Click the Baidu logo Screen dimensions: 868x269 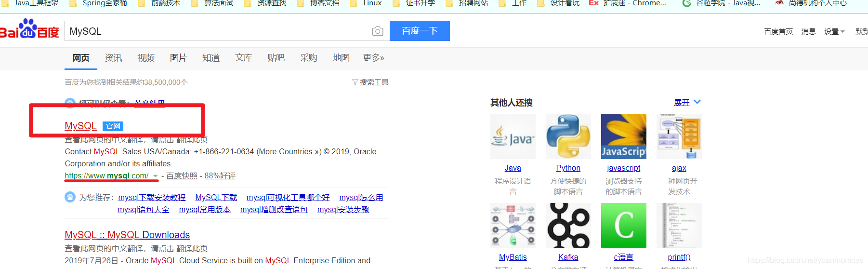pyautogui.click(x=29, y=30)
